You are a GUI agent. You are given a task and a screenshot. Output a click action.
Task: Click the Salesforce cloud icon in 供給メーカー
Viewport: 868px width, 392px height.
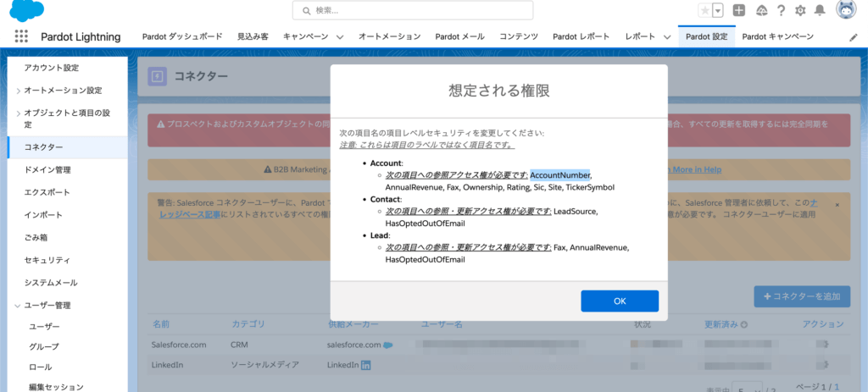click(x=387, y=345)
